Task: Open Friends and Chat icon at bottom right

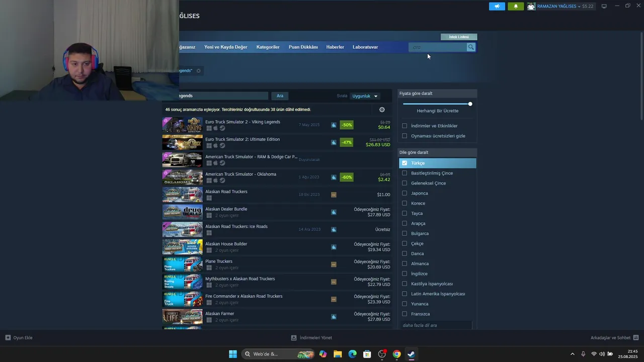Action: coord(636,338)
